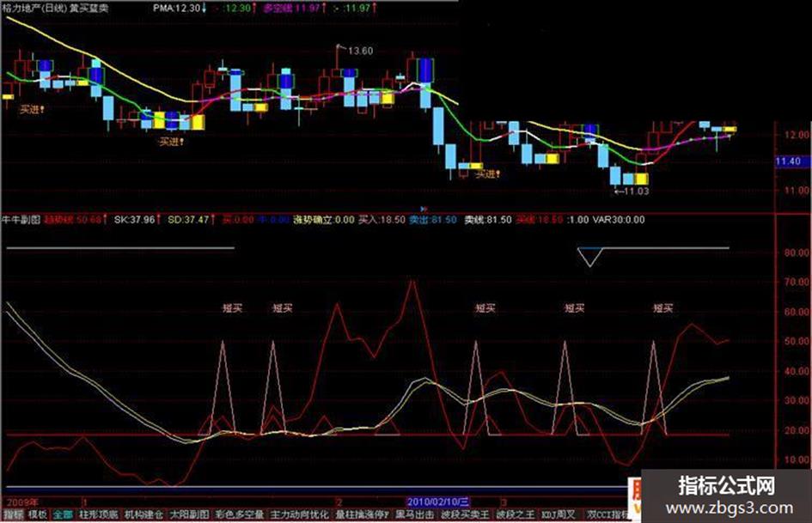Open the 主力动向优化 indicator tab
This screenshot has width=812, height=523.
299,514
